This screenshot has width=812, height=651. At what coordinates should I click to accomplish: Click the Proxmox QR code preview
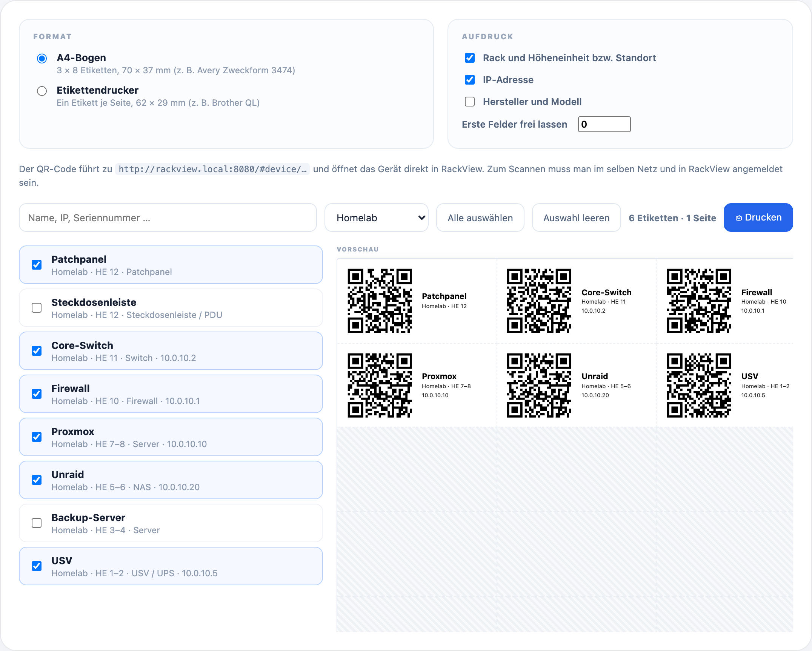pos(380,386)
